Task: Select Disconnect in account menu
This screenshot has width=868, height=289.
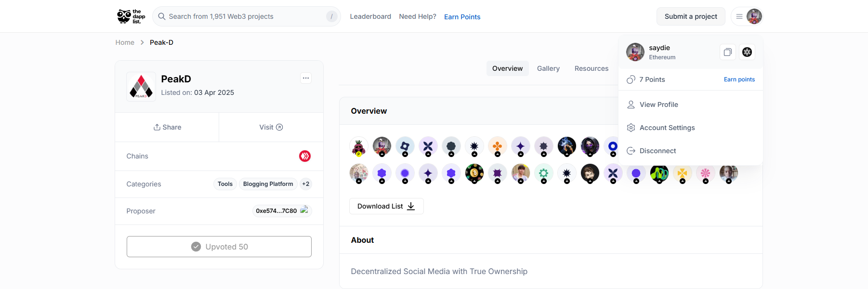Action: tap(690, 151)
